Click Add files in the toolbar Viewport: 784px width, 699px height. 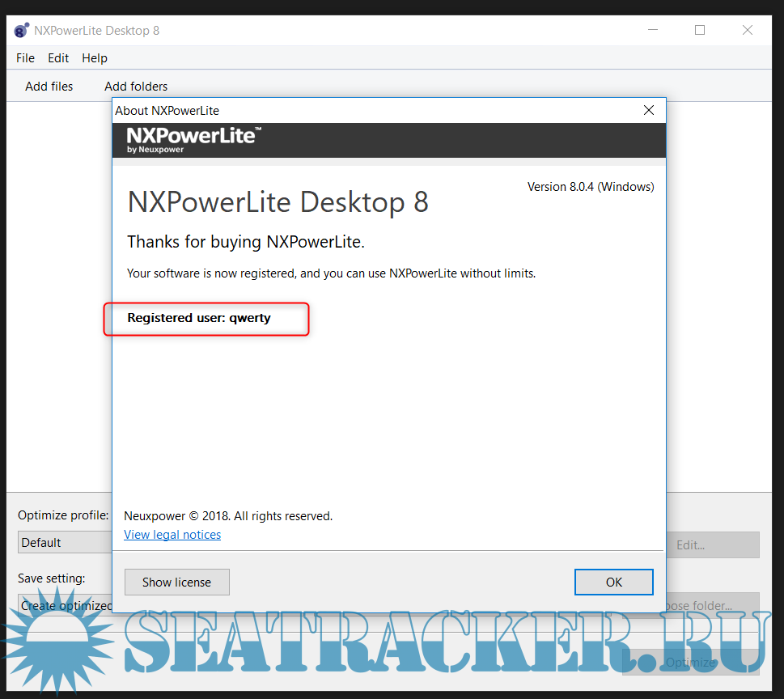(x=49, y=87)
